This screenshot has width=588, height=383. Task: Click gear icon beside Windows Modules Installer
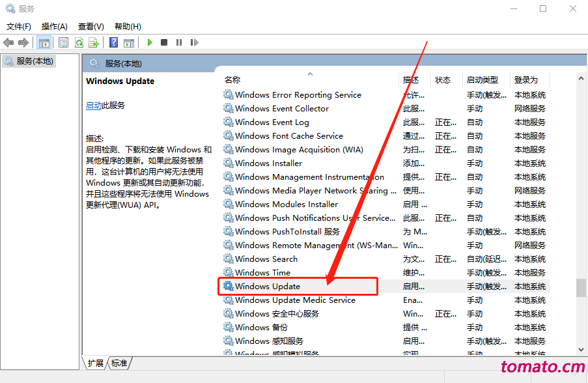coord(229,204)
